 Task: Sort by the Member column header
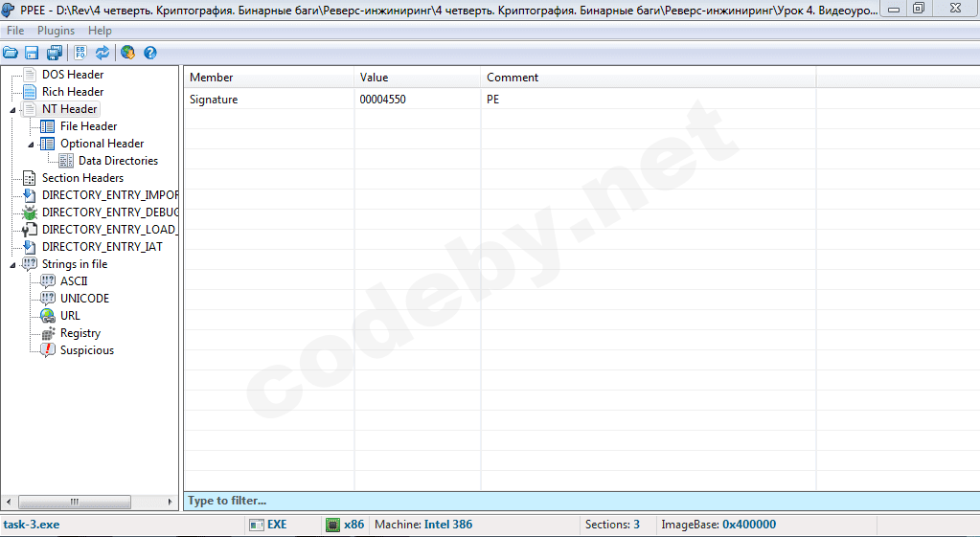pos(269,78)
